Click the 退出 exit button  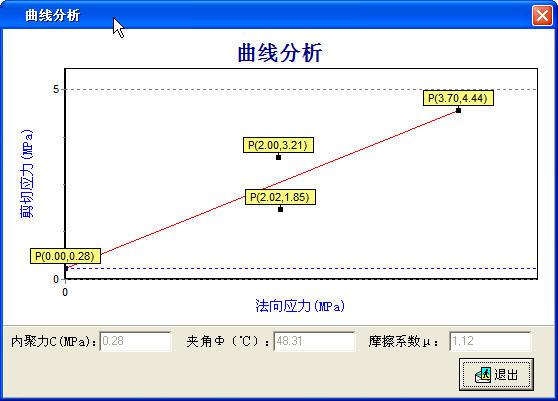(x=496, y=375)
